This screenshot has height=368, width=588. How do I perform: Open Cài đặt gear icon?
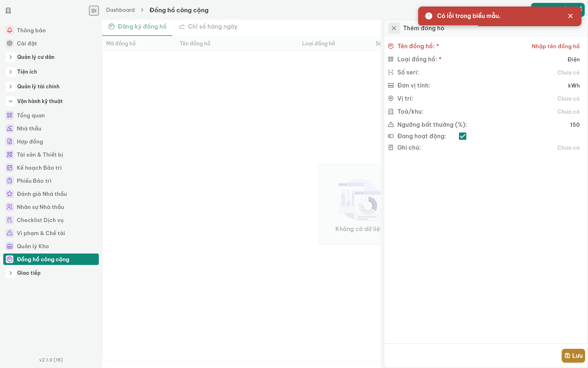10,43
